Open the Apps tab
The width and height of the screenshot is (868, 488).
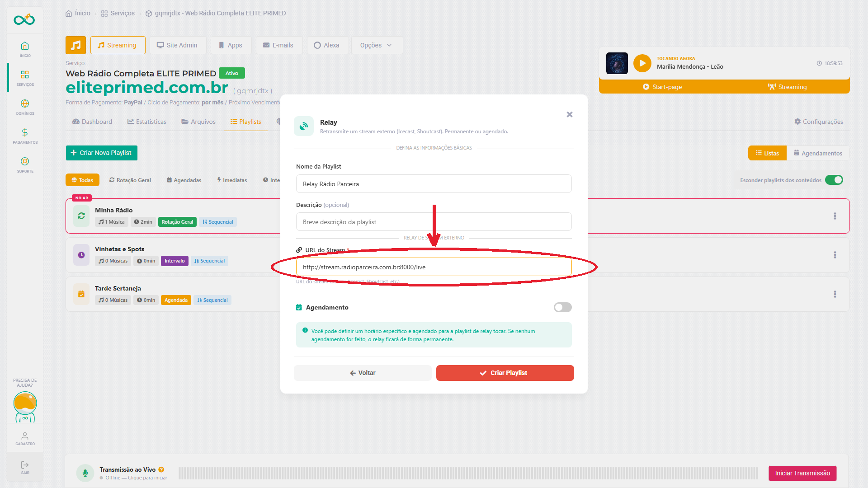(231, 45)
